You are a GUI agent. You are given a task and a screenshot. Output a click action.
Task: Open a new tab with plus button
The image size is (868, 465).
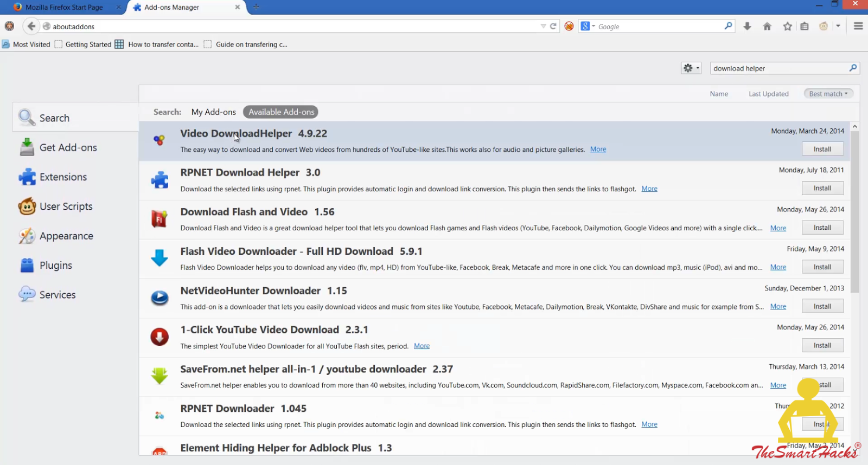point(256,7)
